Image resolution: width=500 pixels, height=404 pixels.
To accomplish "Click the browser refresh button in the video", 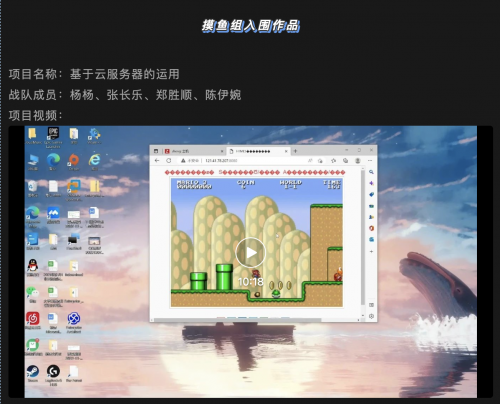I will (169, 160).
